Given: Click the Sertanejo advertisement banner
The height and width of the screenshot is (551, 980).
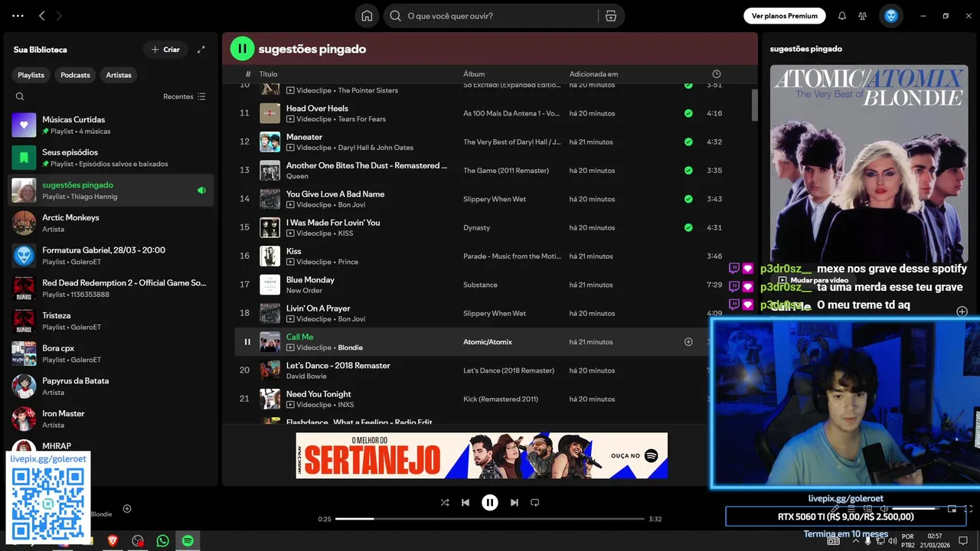Looking at the screenshot, I should (482, 455).
